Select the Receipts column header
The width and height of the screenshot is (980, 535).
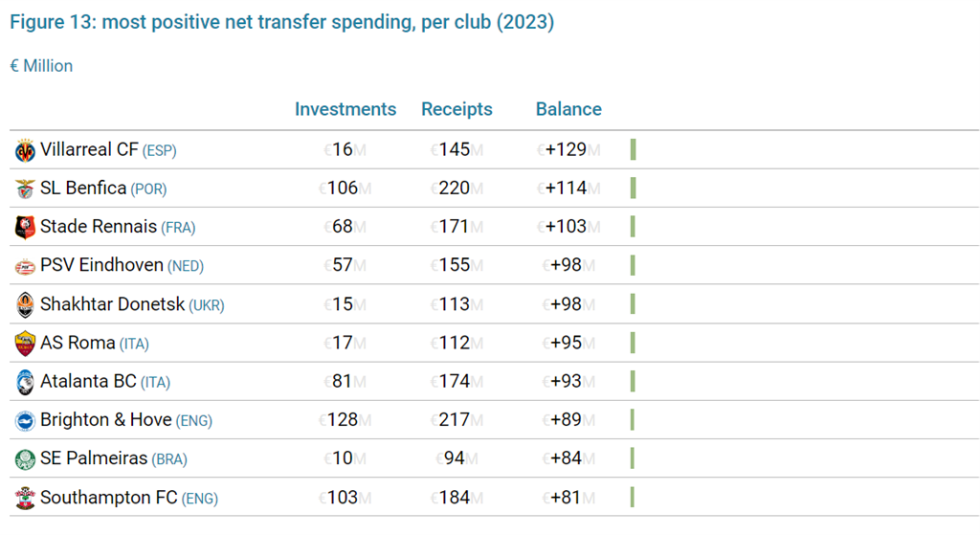pos(457,109)
